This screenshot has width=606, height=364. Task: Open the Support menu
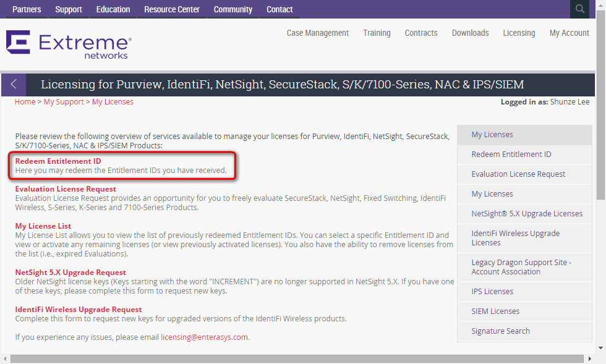(69, 9)
